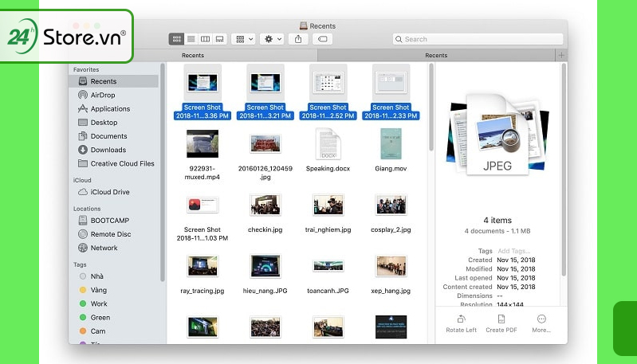Select the trai_nghiem.jpg image
This screenshot has height=364, width=637.
[328, 213]
